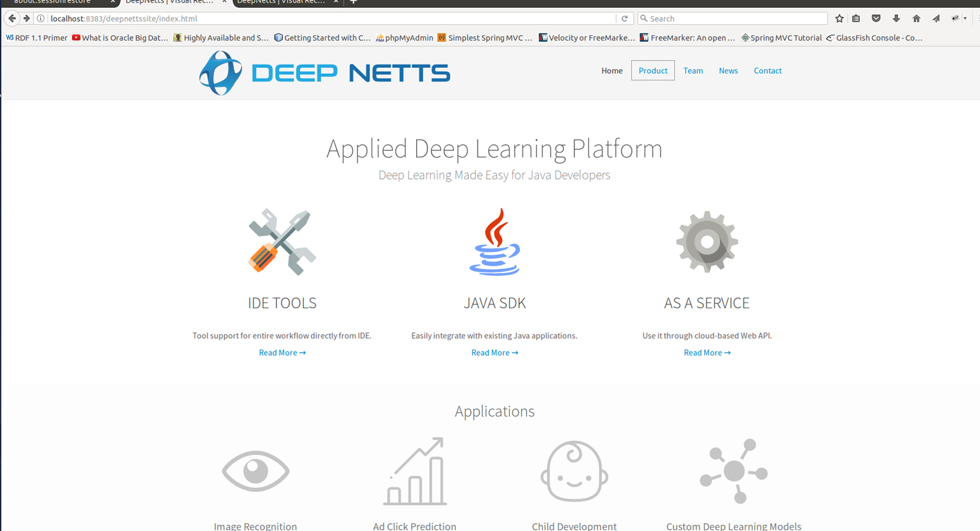Click the JAVA SDK heading

point(495,303)
